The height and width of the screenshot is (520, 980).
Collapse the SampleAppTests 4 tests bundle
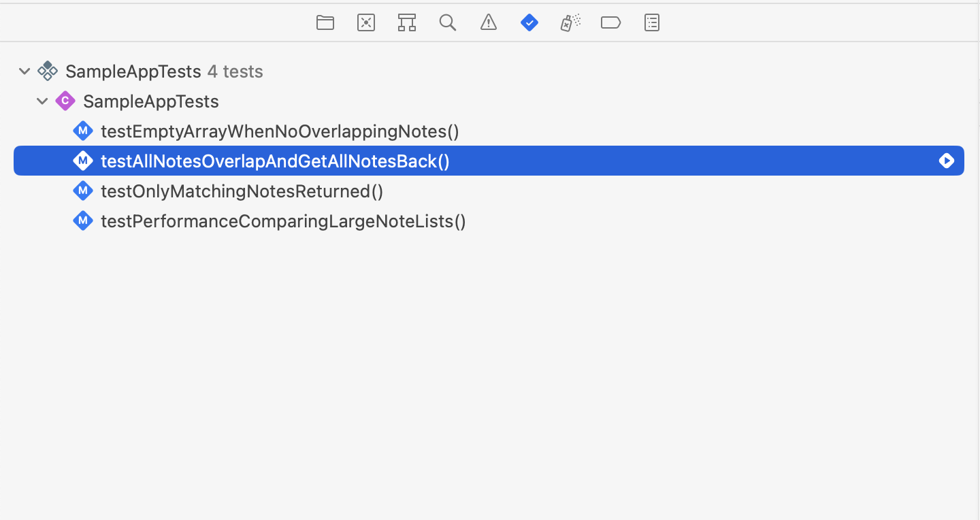point(24,71)
